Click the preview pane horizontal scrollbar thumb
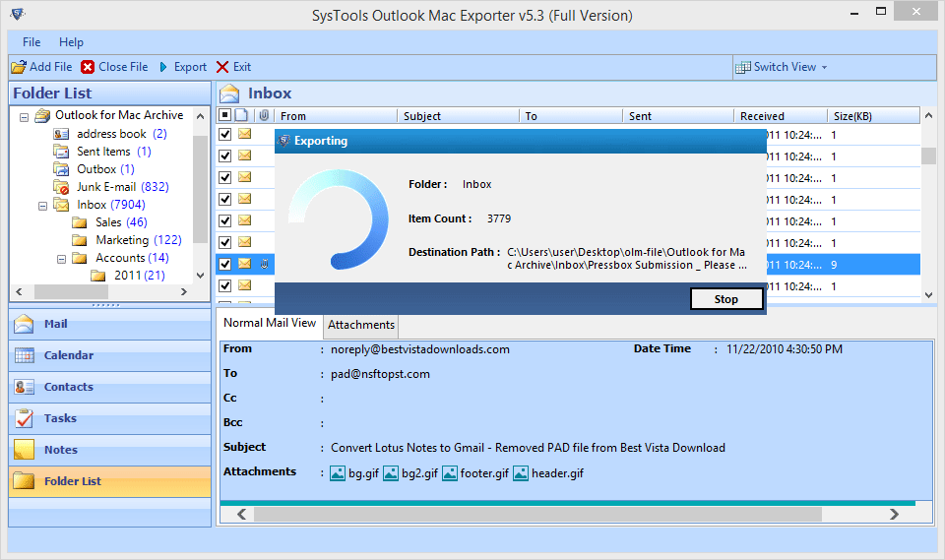This screenshot has height=560, width=945. point(537,514)
